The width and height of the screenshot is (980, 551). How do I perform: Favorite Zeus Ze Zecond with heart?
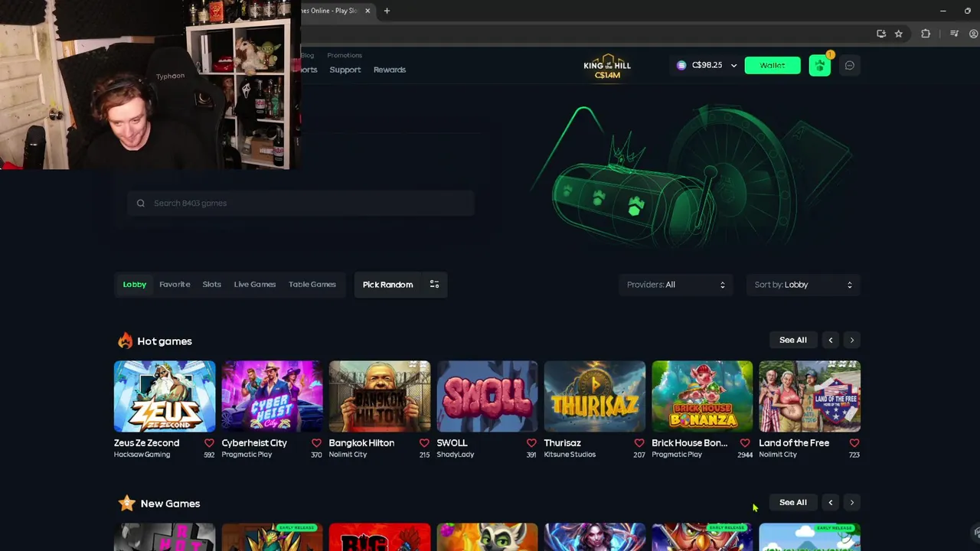pyautogui.click(x=209, y=443)
